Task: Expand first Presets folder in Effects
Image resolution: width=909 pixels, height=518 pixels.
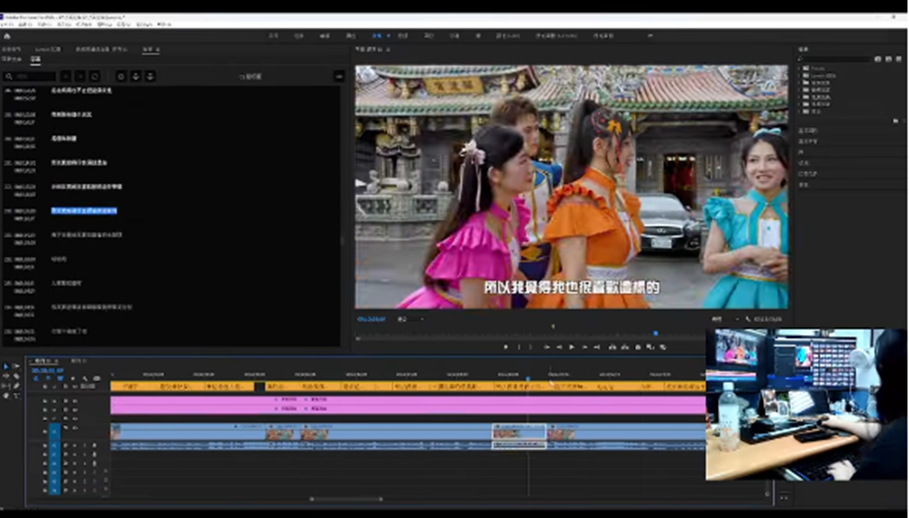Action: click(799, 68)
